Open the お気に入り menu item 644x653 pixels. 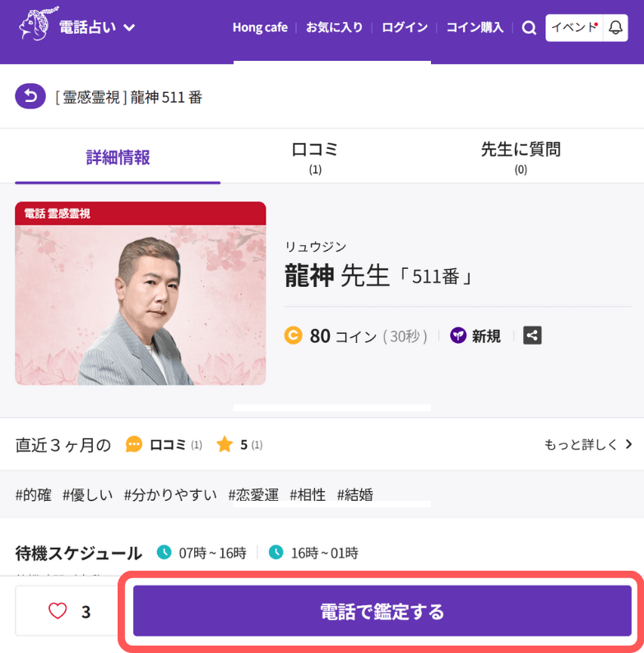[x=334, y=28]
